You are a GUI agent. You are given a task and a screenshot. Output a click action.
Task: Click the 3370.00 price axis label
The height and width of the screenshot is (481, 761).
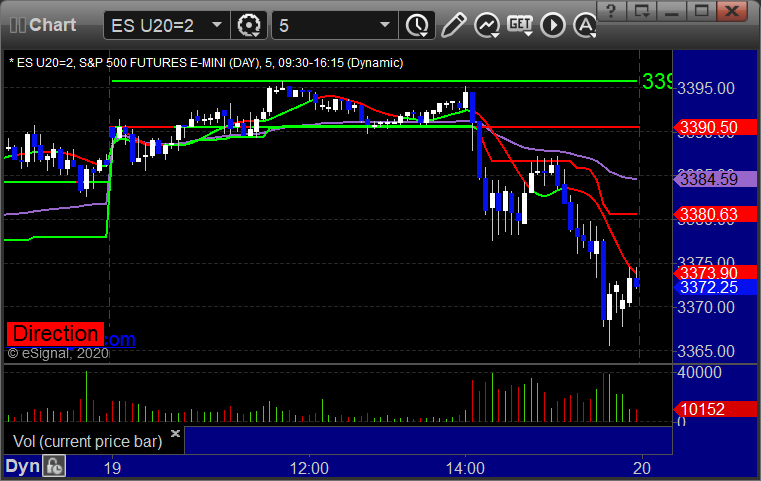tap(706, 307)
